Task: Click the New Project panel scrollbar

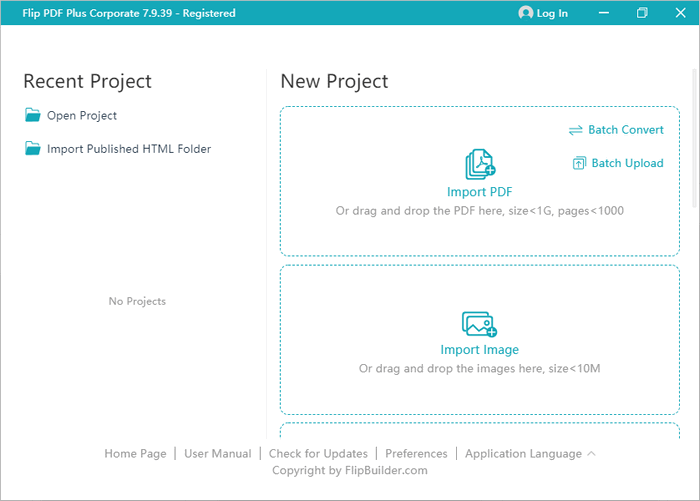Action: click(x=694, y=138)
